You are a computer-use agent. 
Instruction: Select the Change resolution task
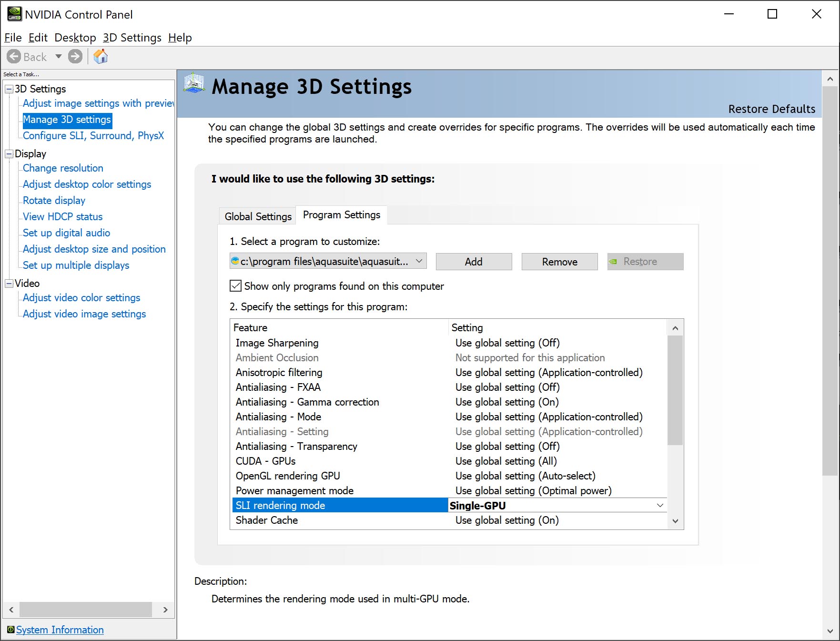click(x=63, y=168)
